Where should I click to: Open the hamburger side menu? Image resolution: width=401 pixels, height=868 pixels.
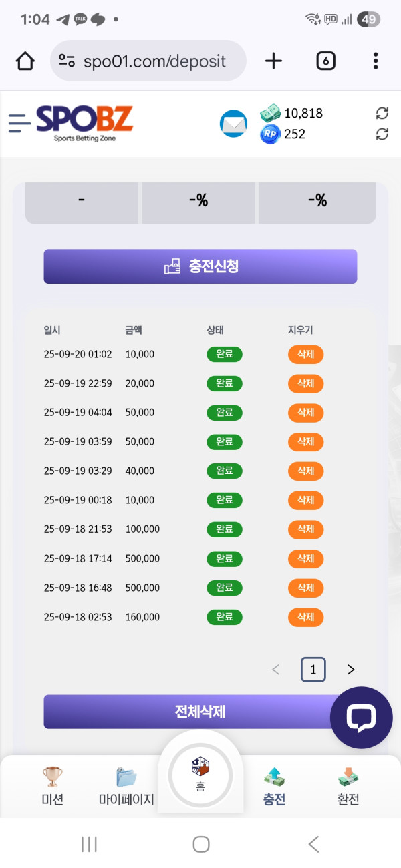pos(20,123)
